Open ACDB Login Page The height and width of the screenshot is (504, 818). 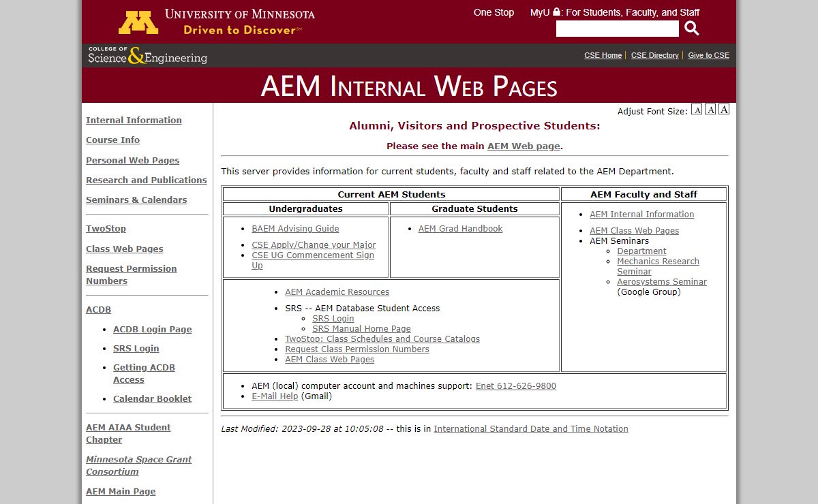[x=152, y=329]
